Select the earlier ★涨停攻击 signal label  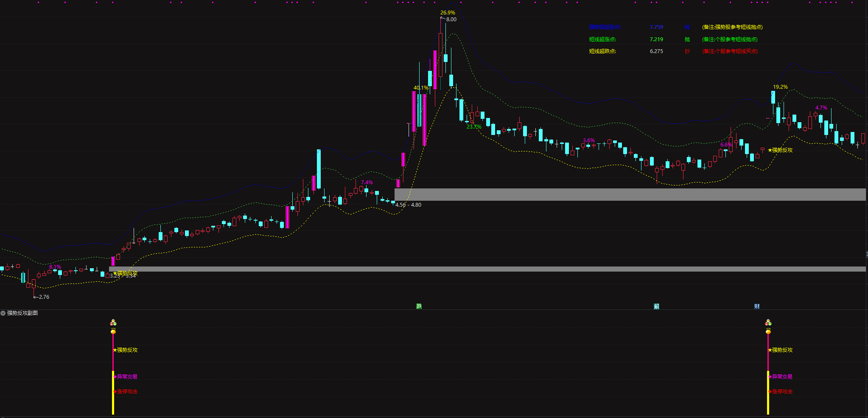click(x=127, y=392)
